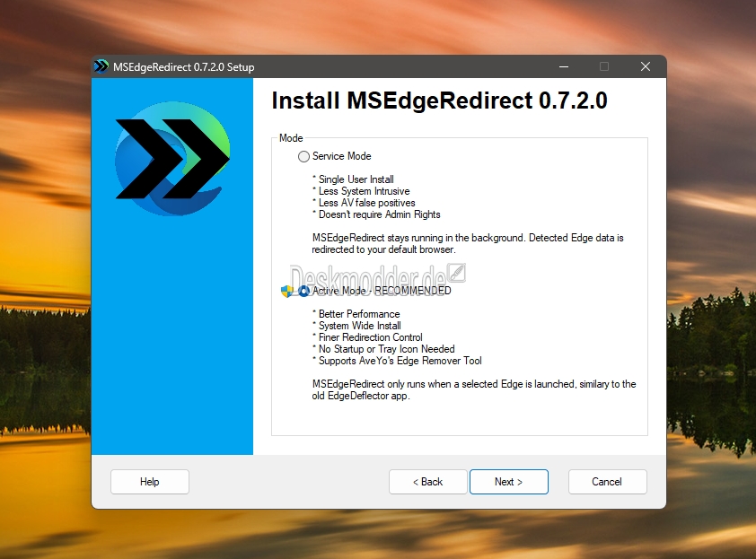756x559 pixels.
Task: Click the 'MSEdgeRedirect 0.7.2.0 Setup' title text
Action: [184, 67]
